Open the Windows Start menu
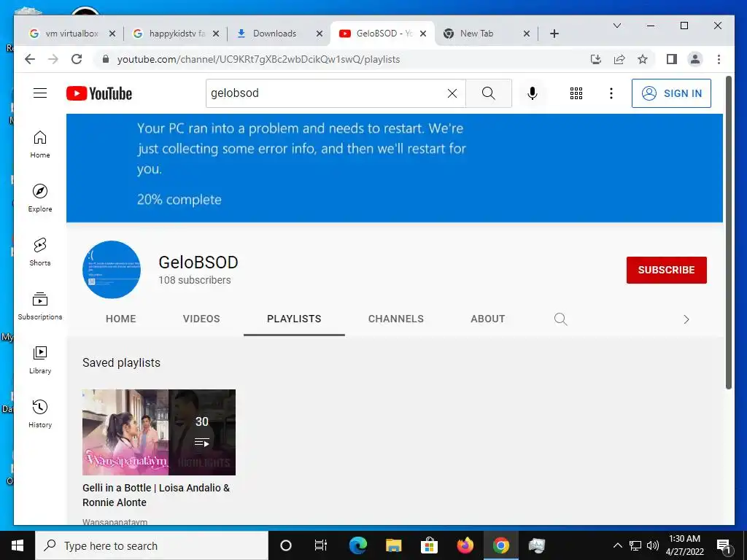This screenshot has height=560, width=747. tap(18, 545)
